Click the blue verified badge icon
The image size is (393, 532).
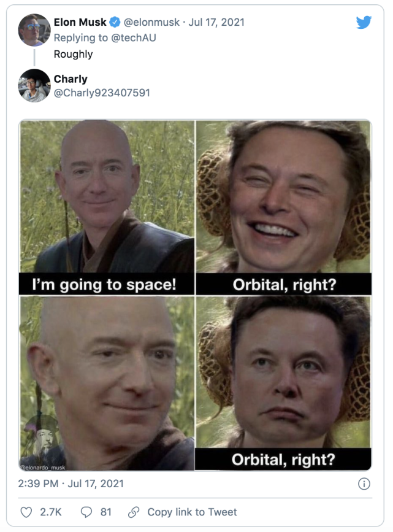pyautogui.click(x=115, y=22)
